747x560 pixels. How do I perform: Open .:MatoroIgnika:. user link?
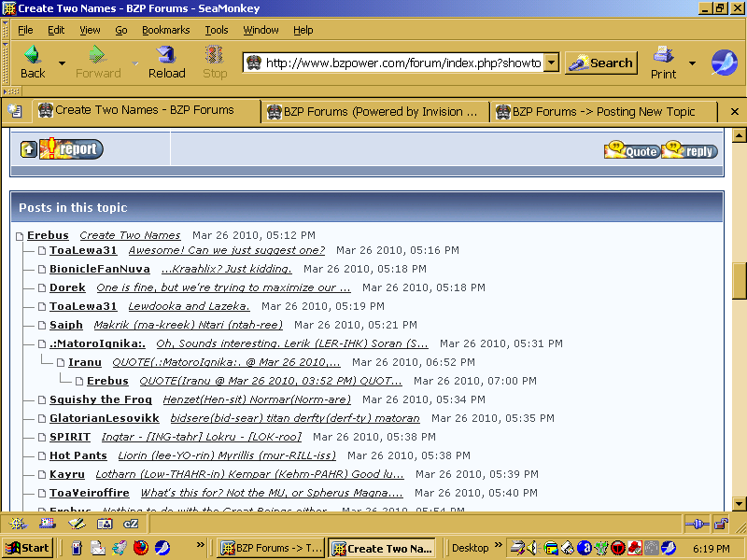tap(97, 343)
